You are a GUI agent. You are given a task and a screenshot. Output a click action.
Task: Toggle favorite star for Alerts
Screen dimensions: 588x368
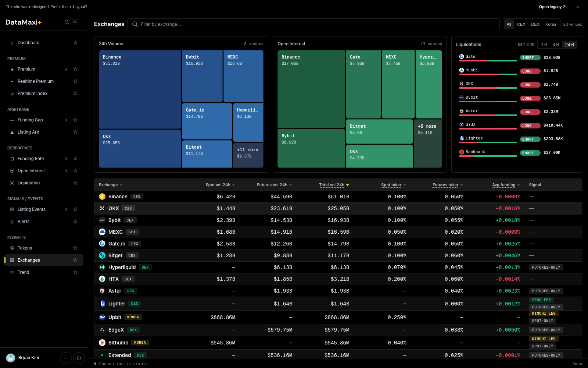pos(75,222)
